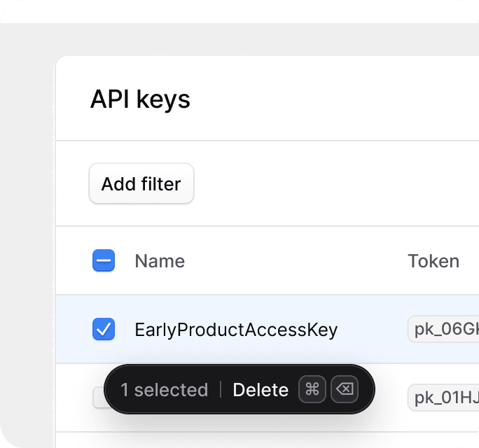Check the partially hidden second row checkbox
The width and height of the screenshot is (479, 448).
click(98, 398)
